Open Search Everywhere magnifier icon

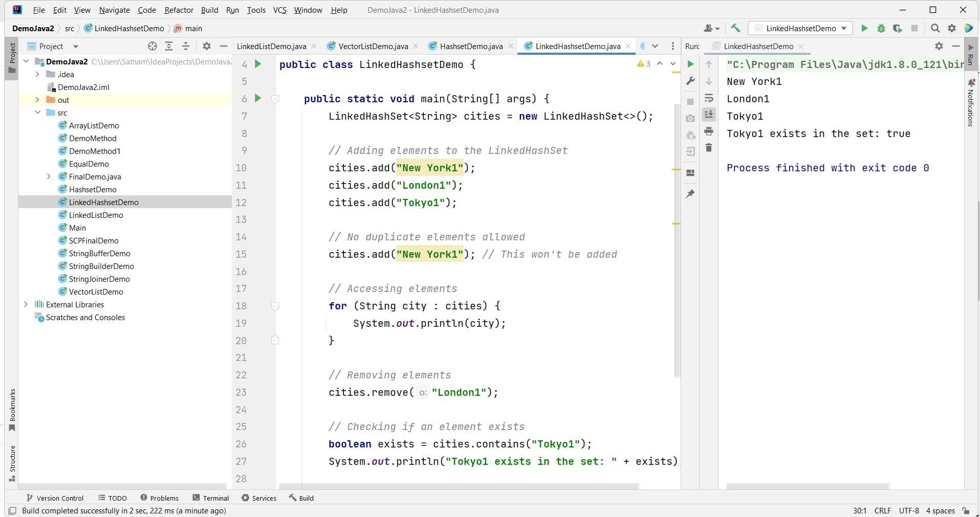[x=935, y=28]
